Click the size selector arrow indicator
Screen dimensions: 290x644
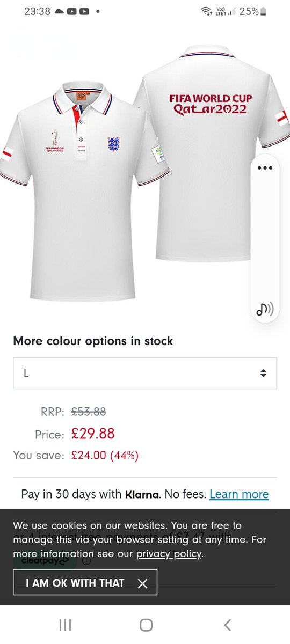[263, 373]
